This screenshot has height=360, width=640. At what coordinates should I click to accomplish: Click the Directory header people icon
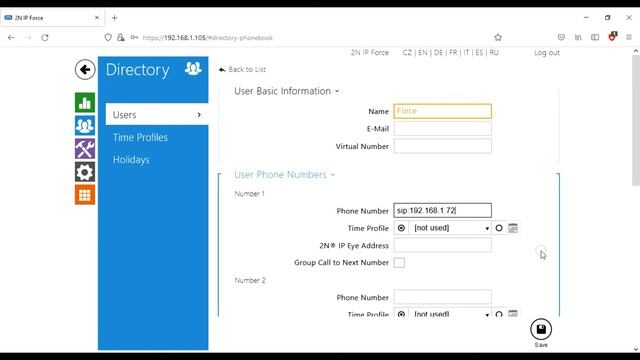(x=193, y=68)
